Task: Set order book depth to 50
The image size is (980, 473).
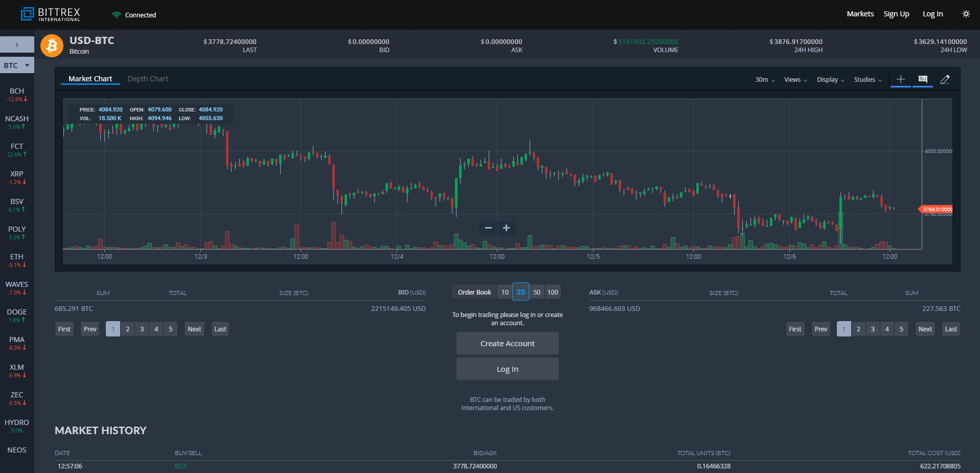Action: pos(536,292)
